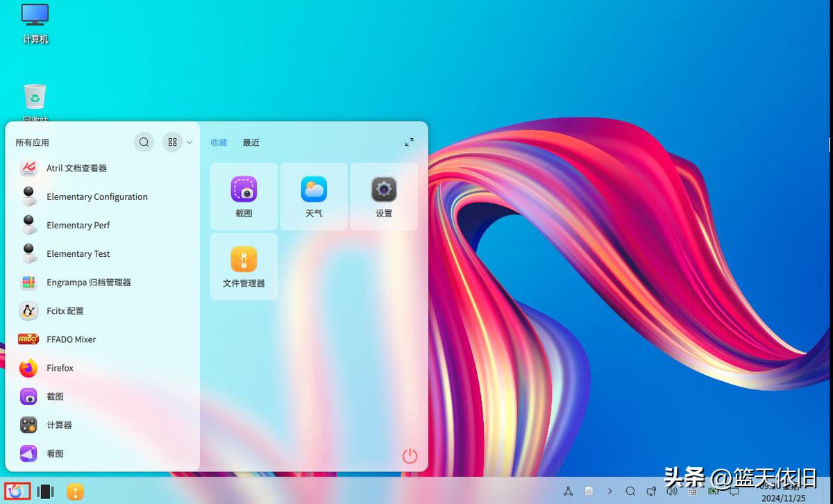Click the app category grid button
This screenshot has height=504, width=833.
173,142
